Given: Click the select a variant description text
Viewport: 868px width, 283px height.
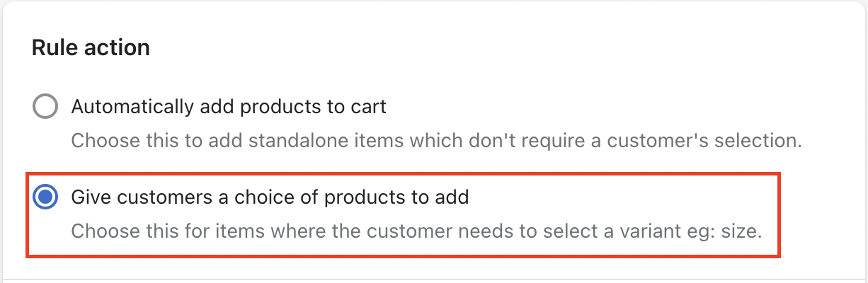Looking at the screenshot, I should (416, 231).
